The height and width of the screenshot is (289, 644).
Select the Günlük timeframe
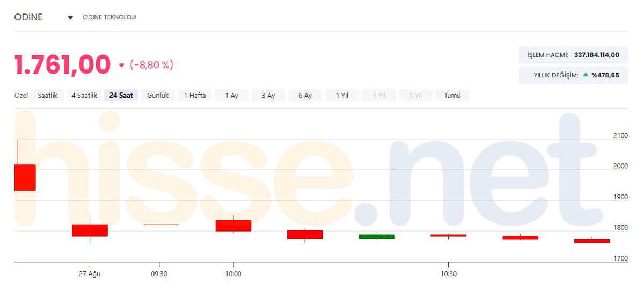158,95
